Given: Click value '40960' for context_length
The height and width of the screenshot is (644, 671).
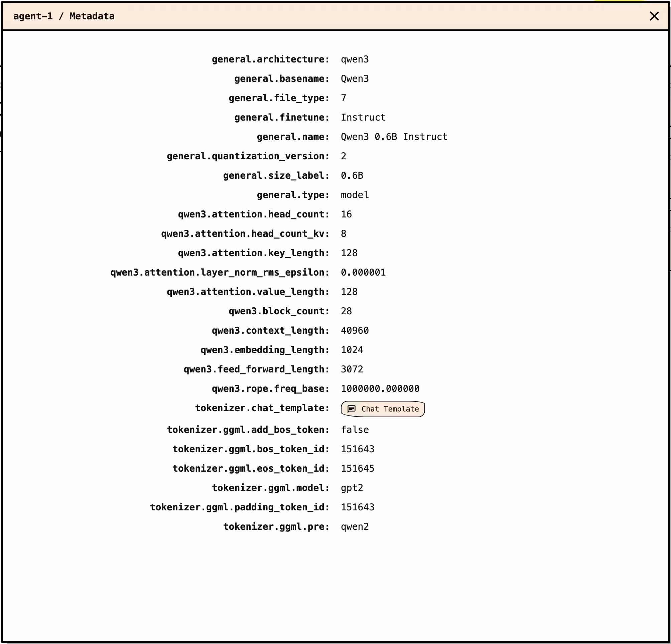Looking at the screenshot, I should [355, 331].
